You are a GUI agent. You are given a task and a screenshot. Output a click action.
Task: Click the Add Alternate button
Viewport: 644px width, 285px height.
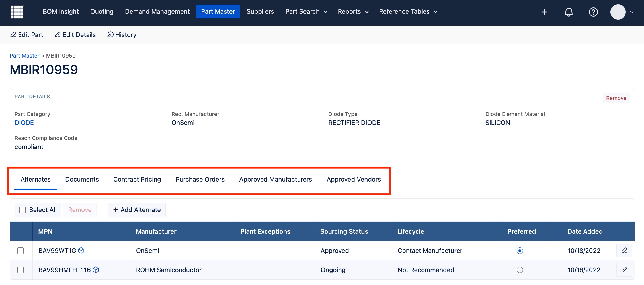(x=137, y=210)
